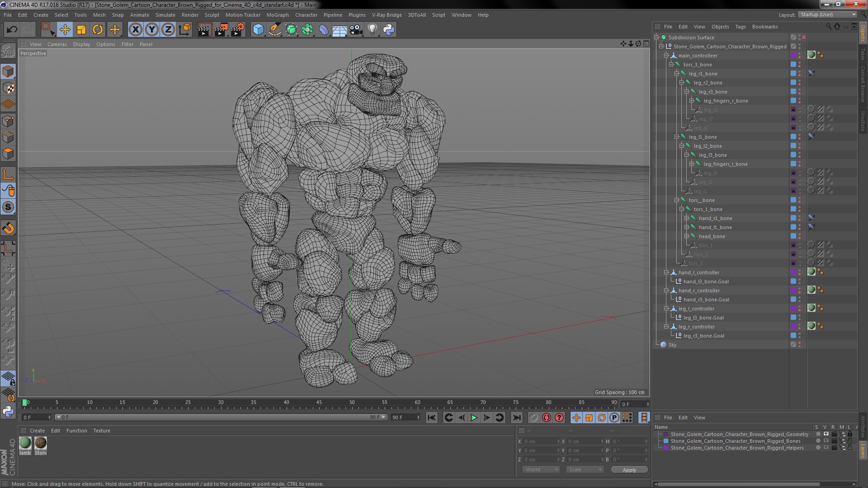Image resolution: width=868 pixels, height=488 pixels.
Task: Select the Sky object
Action: point(672,345)
